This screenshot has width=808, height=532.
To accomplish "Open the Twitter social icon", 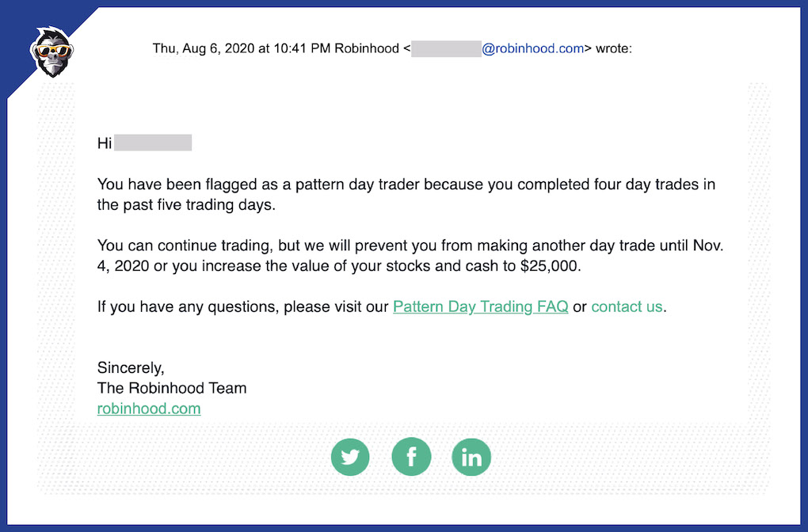I will point(350,457).
